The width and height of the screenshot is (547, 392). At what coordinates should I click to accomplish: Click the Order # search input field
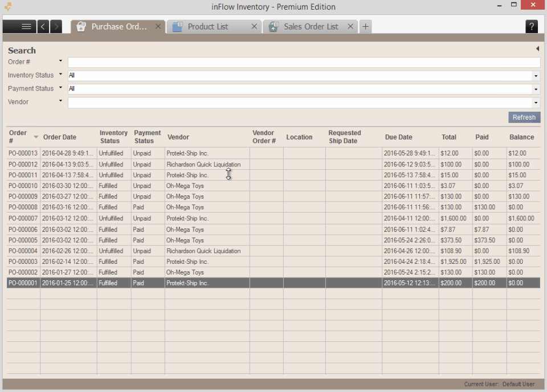pyautogui.click(x=304, y=63)
